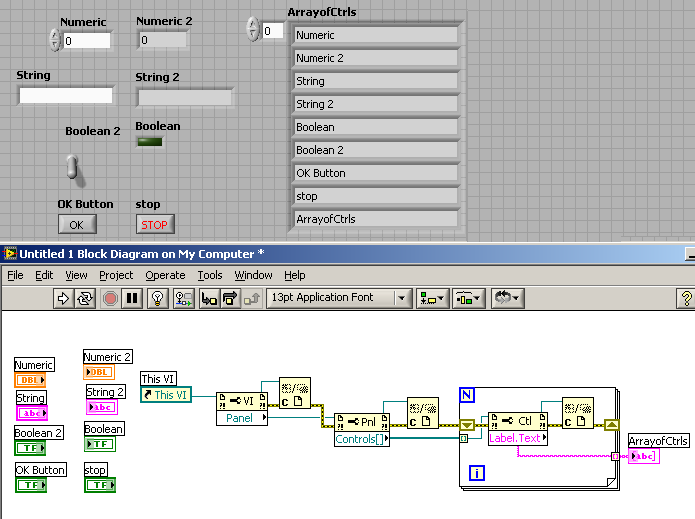
Task: Open the 13pt Application Font dropdown
Action: click(339, 298)
